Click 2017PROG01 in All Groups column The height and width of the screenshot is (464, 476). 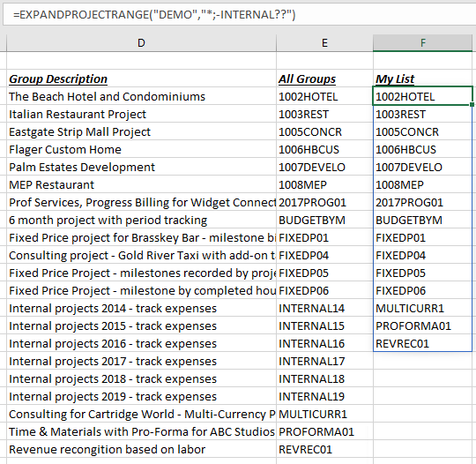click(x=324, y=202)
